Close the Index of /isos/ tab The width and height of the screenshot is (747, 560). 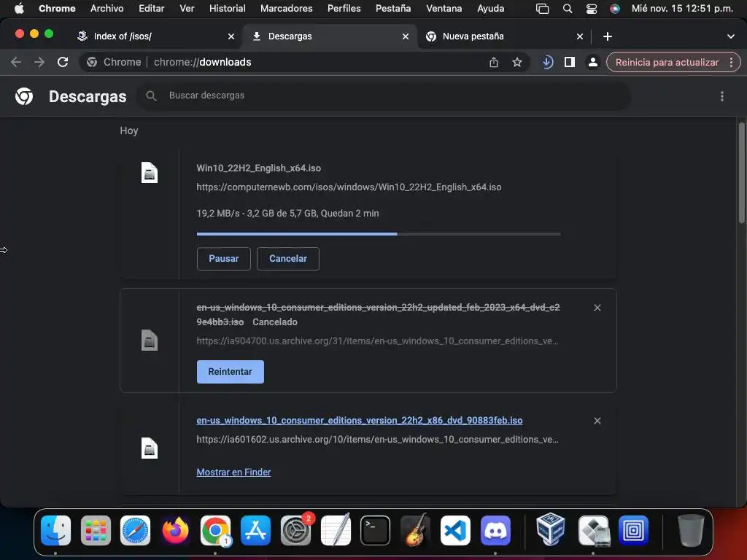point(231,36)
